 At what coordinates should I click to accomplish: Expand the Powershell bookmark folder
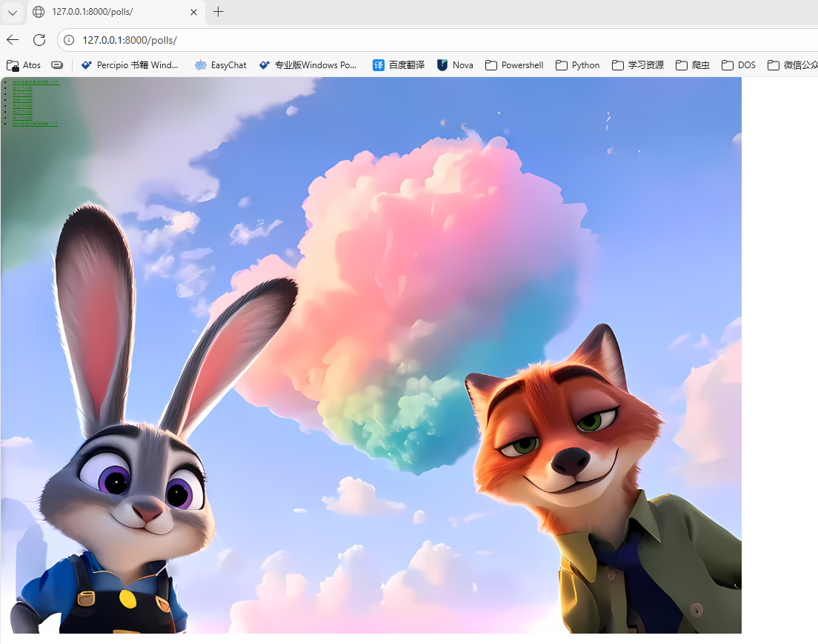[x=514, y=65]
